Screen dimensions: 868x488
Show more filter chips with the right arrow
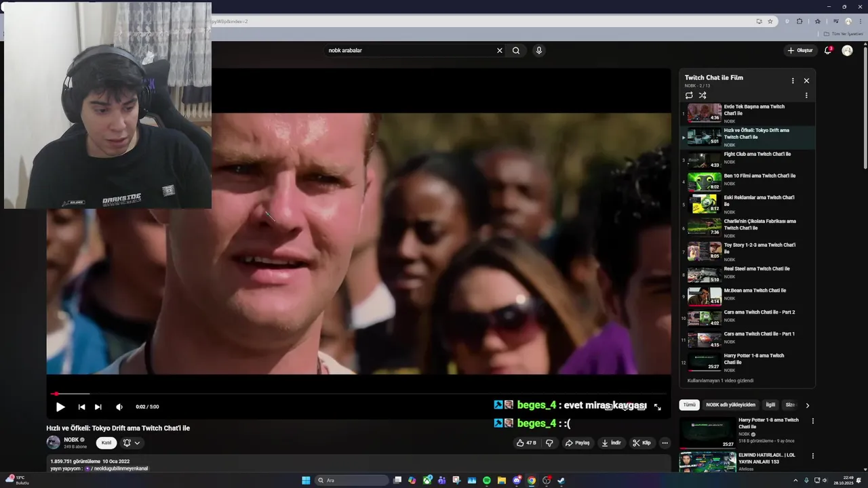pos(807,405)
